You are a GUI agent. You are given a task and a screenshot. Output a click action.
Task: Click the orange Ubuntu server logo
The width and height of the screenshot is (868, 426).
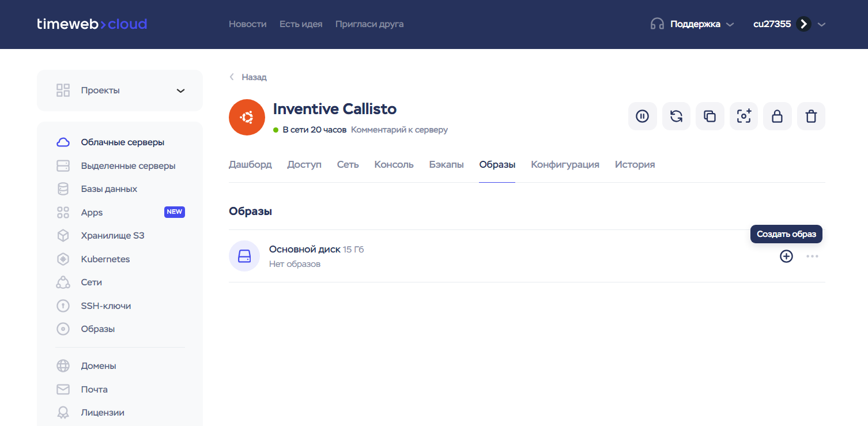tap(247, 118)
